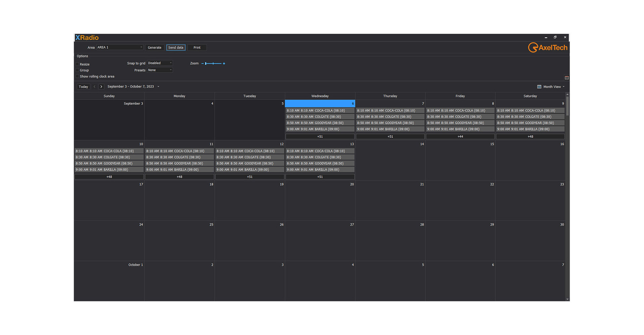The image size is (644, 335).
Task: Go to next date range arrow
Action: point(101,87)
